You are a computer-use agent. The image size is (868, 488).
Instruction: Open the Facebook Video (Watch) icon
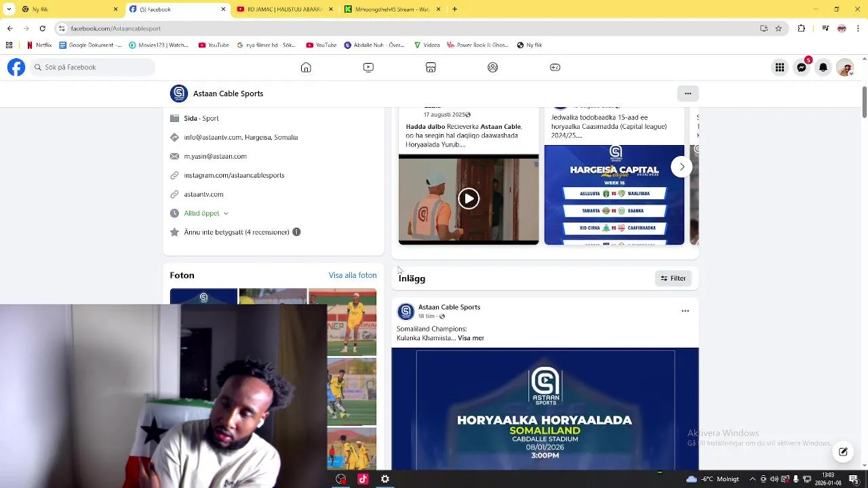coord(368,67)
